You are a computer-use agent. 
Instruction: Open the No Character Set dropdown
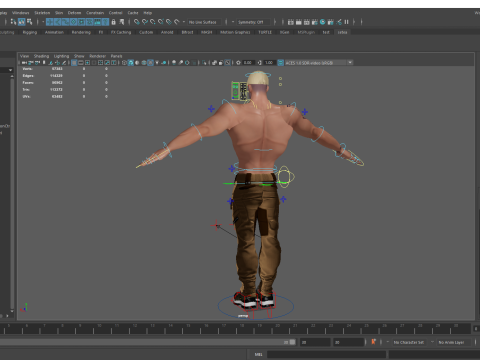[409, 342]
